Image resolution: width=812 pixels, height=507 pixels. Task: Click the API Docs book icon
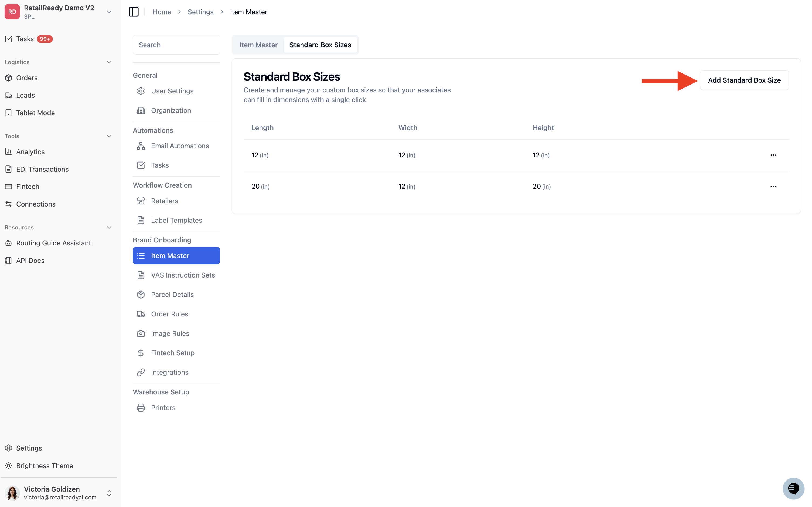[x=9, y=260]
